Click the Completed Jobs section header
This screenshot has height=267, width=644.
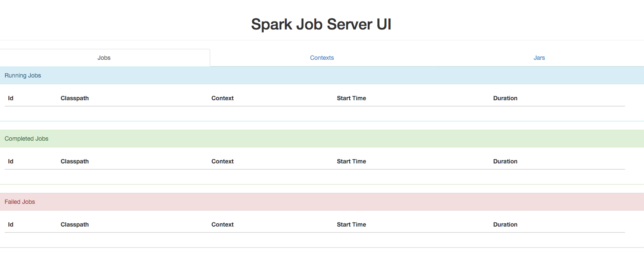[26, 139]
